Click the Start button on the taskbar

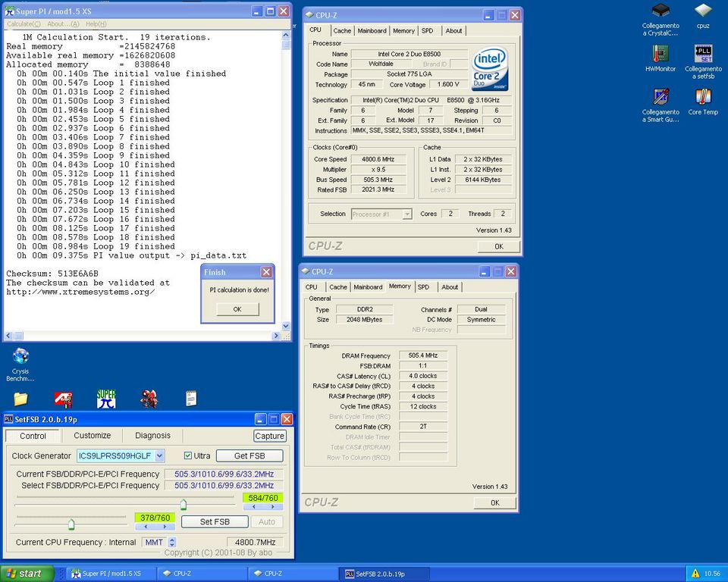coord(27,574)
